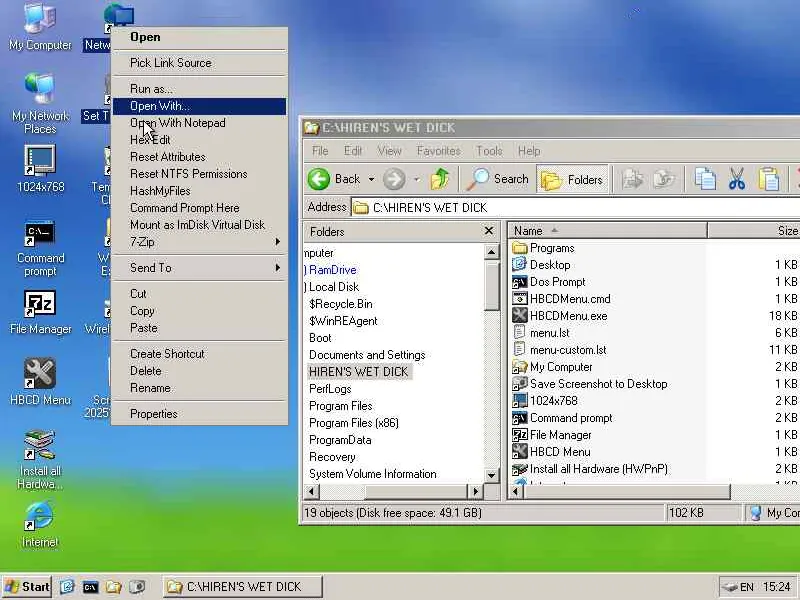Viewport: 800px width, 600px height.
Task: Select the 1024x768 desktop shortcut
Action: tap(40, 168)
